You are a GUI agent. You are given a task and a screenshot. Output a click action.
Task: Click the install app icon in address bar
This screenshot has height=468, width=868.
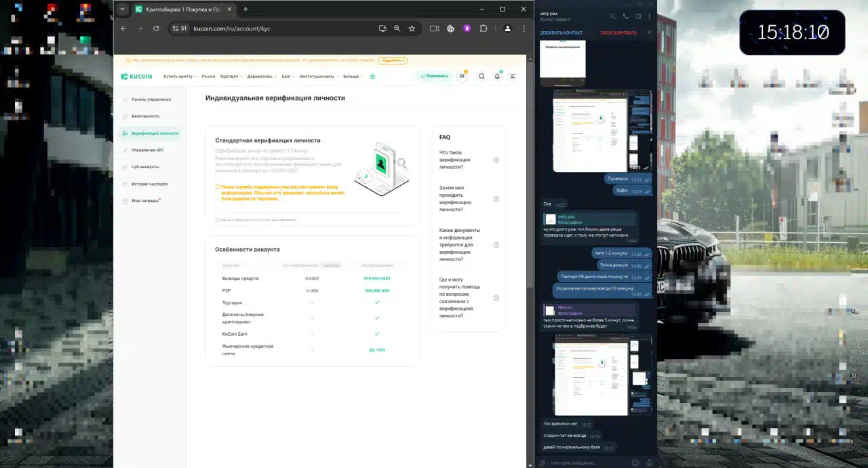[382, 28]
